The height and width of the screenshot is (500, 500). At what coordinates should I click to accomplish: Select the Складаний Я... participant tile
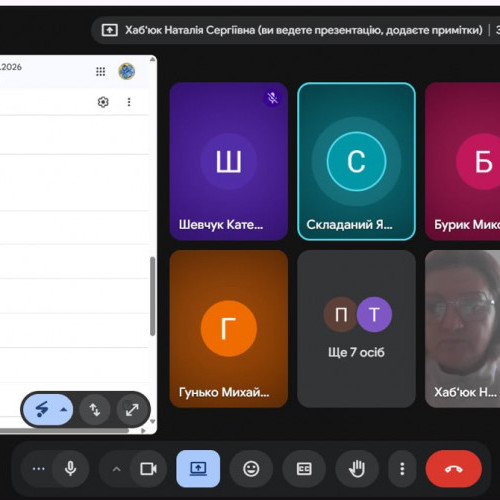(x=356, y=161)
